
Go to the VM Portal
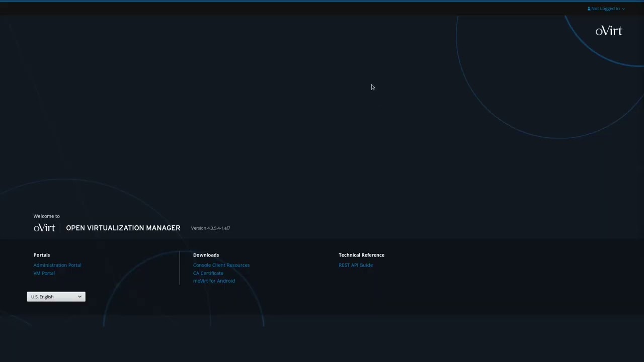coord(44,273)
